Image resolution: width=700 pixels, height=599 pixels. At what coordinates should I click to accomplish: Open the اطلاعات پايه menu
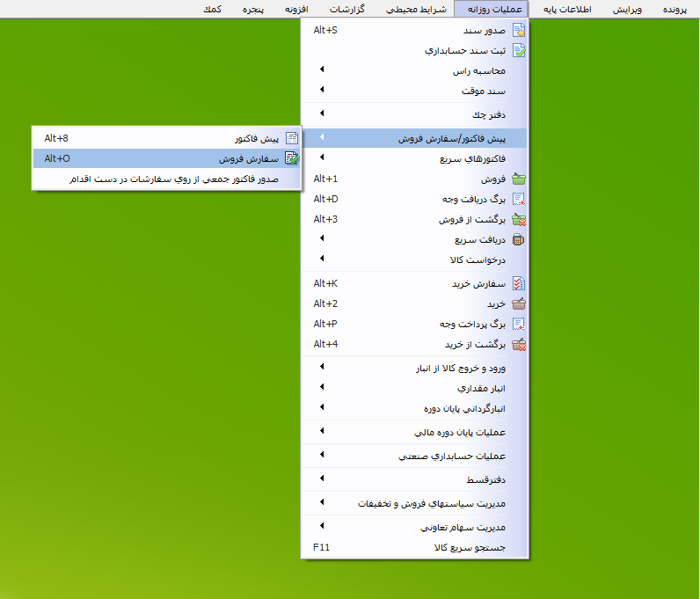point(562,9)
